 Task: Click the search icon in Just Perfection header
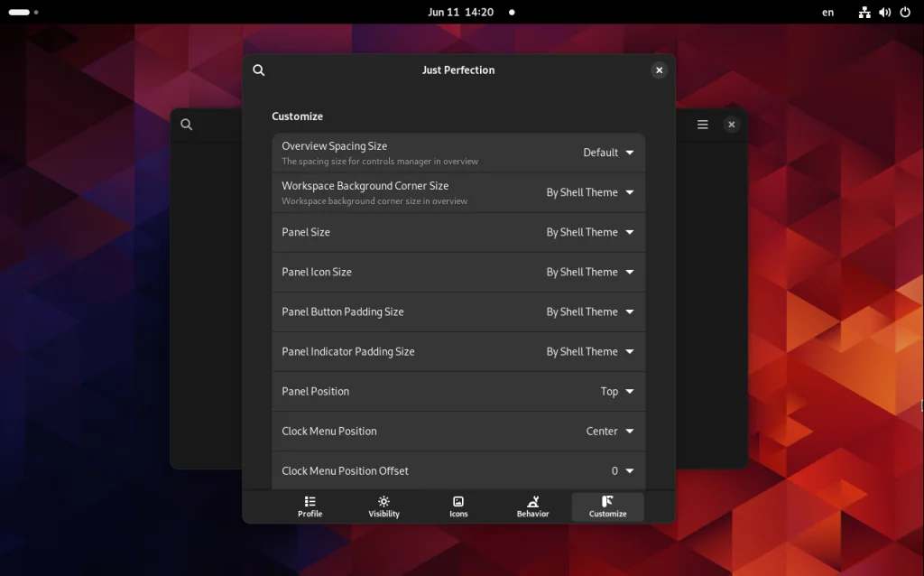(x=259, y=70)
